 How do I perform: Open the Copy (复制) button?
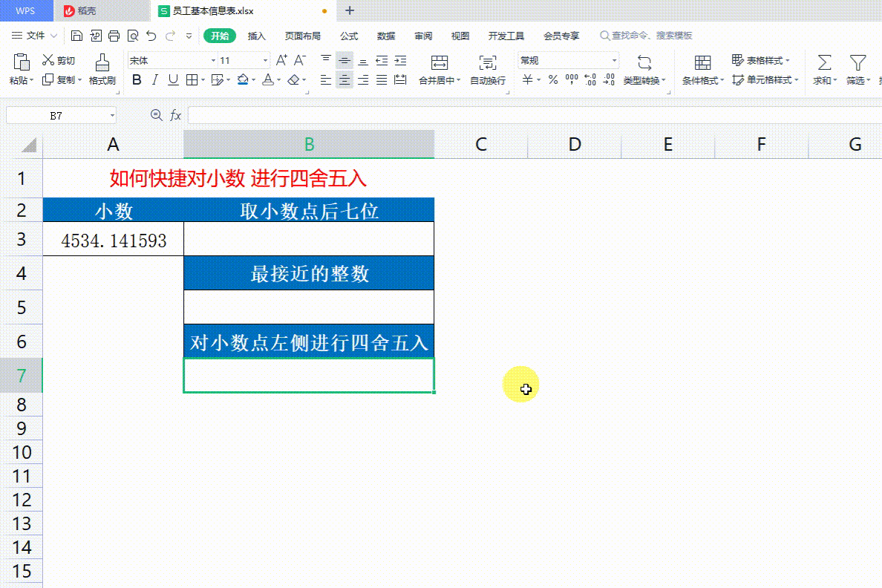point(62,80)
